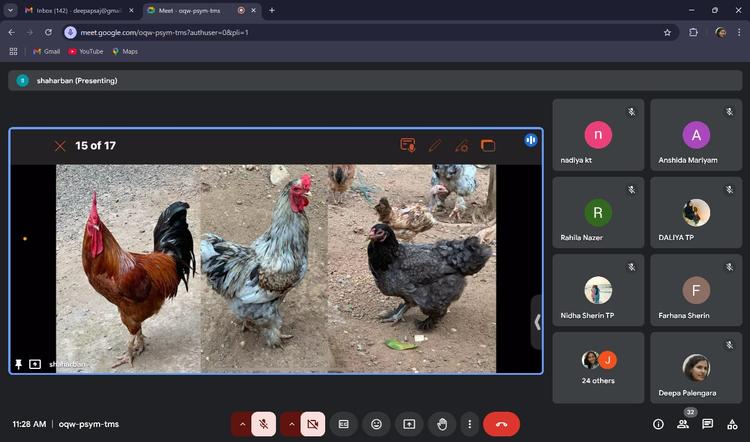Switch to the Inbox Gmail tab

(x=75, y=10)
